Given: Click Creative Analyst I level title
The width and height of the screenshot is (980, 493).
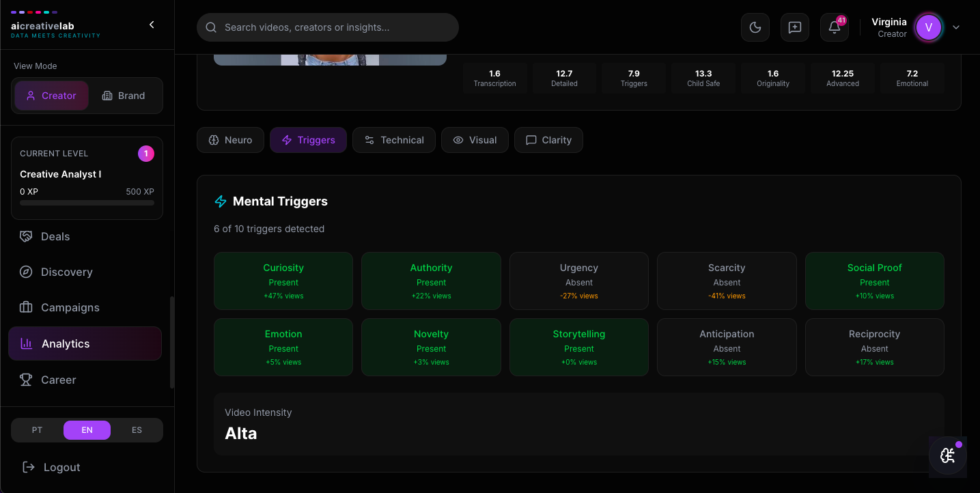Looking at the screenshot, I should (61, 174).
